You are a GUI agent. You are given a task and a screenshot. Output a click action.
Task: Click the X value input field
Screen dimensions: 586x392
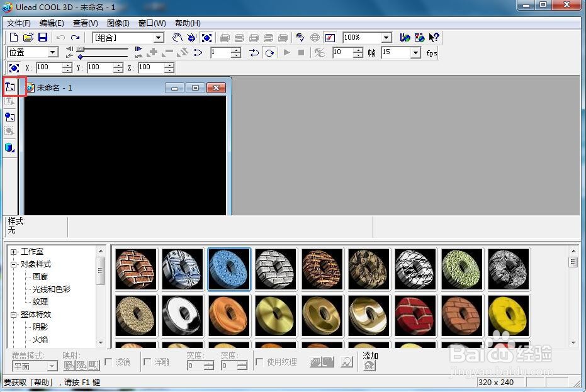point(49,67)
